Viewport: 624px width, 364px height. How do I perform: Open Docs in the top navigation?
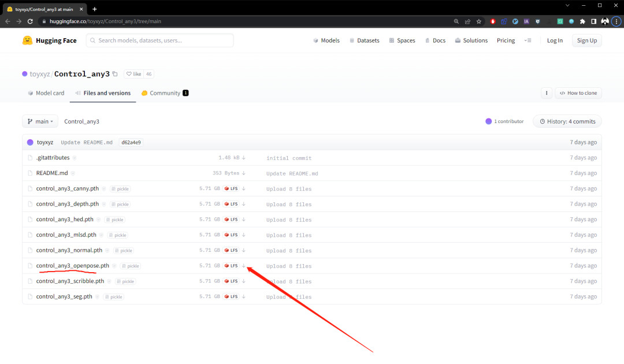pos(435,40)
